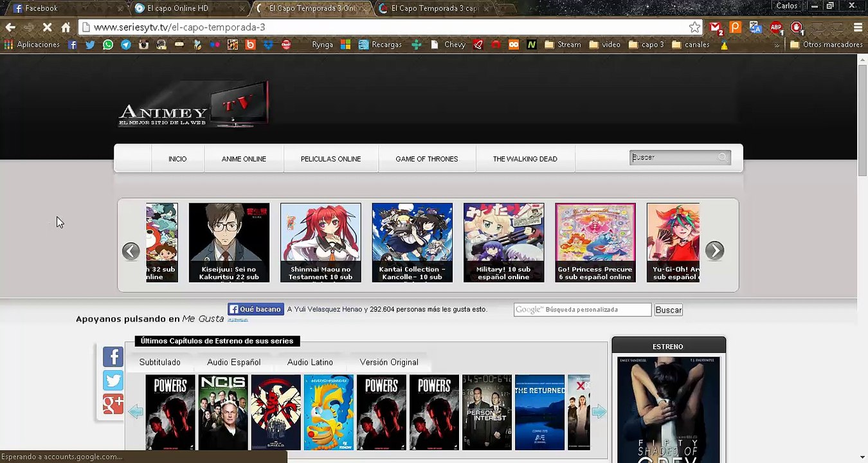Open the Chevy bookmark
This screenshot has width=868, height=463.
(448, 45)
